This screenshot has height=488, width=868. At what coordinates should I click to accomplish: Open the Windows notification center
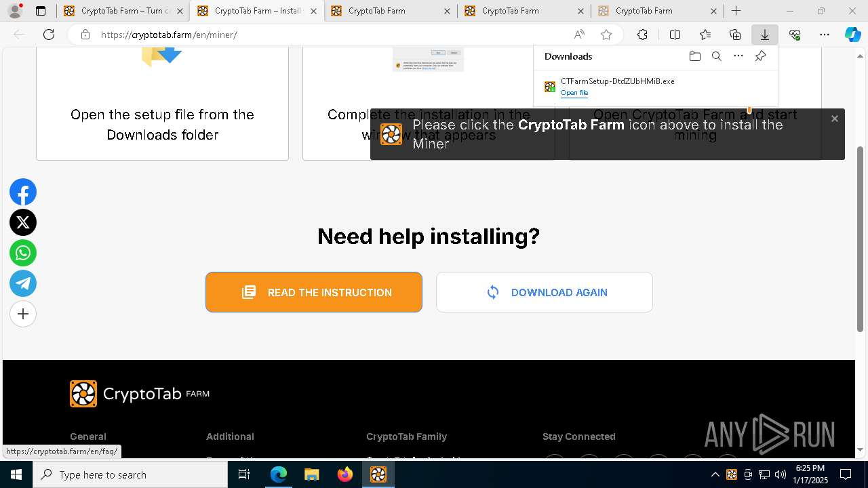coord(846,474)
